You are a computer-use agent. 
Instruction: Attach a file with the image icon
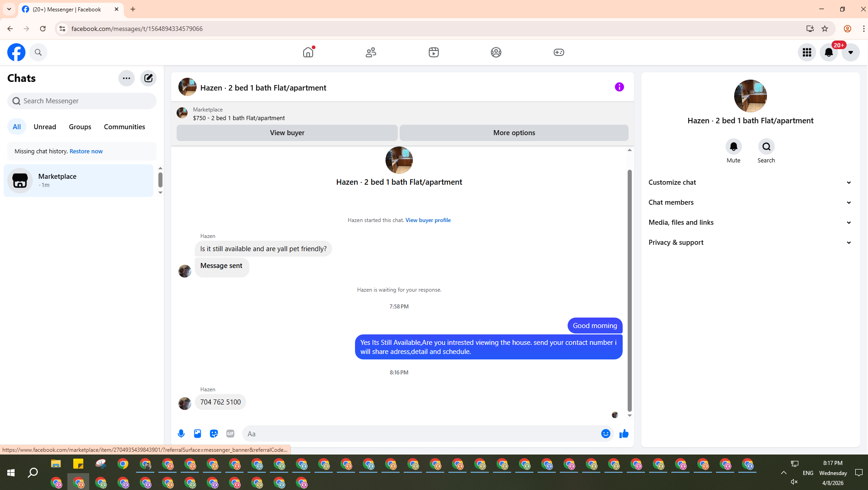click(198, 434)
